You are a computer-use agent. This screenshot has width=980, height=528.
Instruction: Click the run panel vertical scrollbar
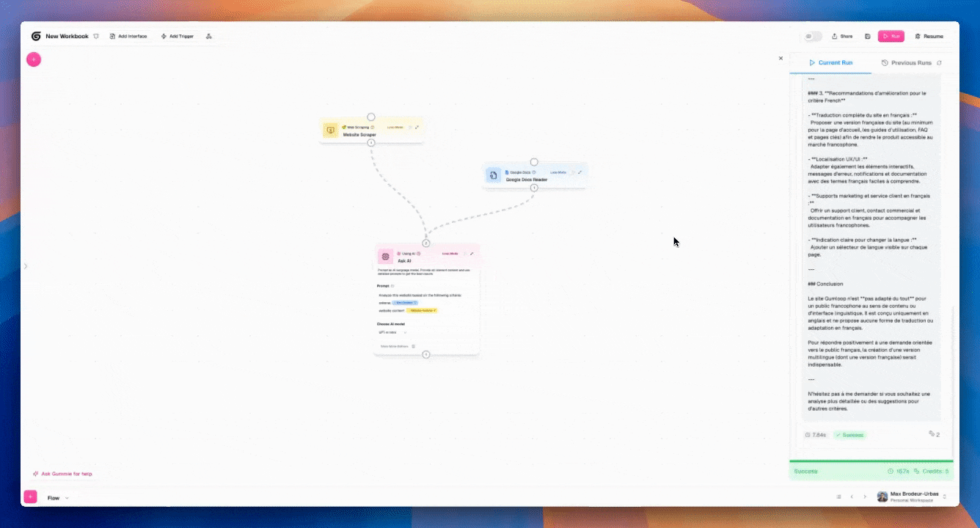point(952,381)
